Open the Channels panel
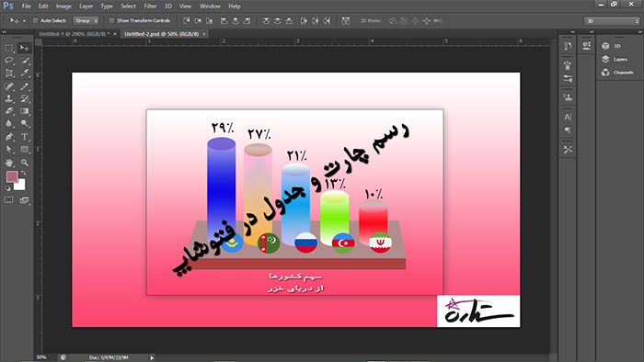The height and width of the screenshot is (362, 644). point(617,73)
